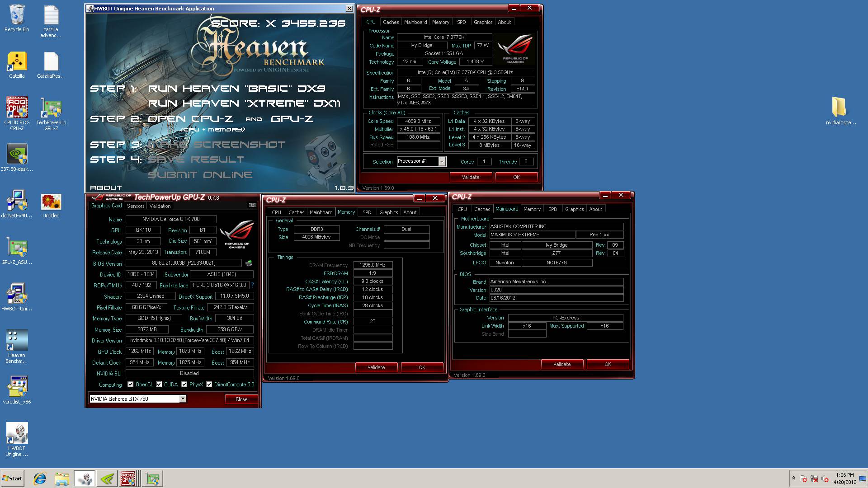Open Graphics tab in Memory CPU-Z window
This screenshot has height=488, width=868.
tap(389, 212)
